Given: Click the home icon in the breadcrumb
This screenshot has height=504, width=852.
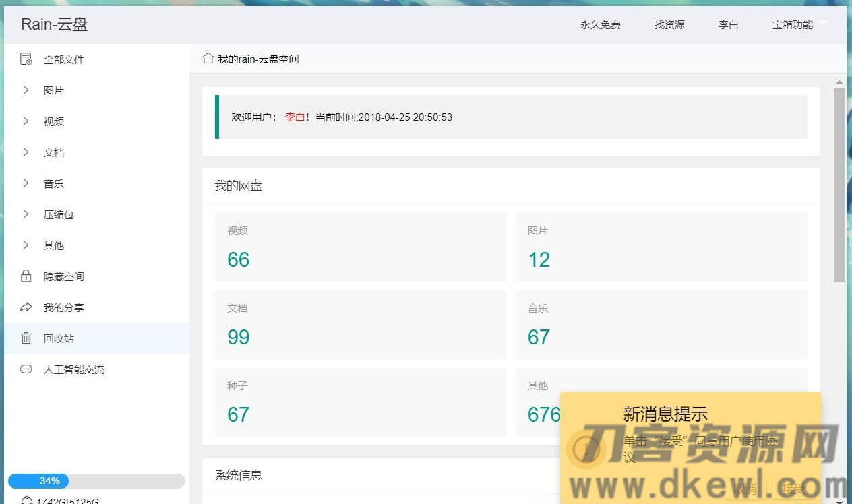Looking at the screenshot, I should 208,59.
